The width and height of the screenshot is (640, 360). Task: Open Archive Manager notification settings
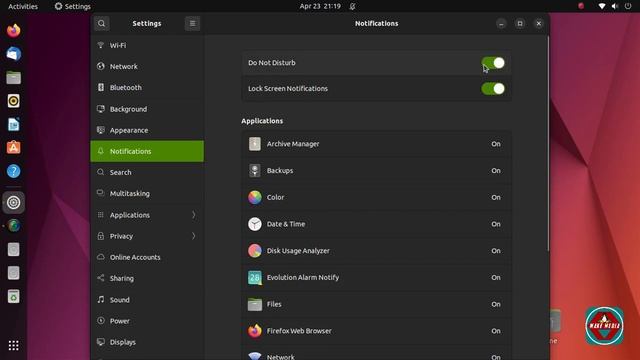coord(376,144)
